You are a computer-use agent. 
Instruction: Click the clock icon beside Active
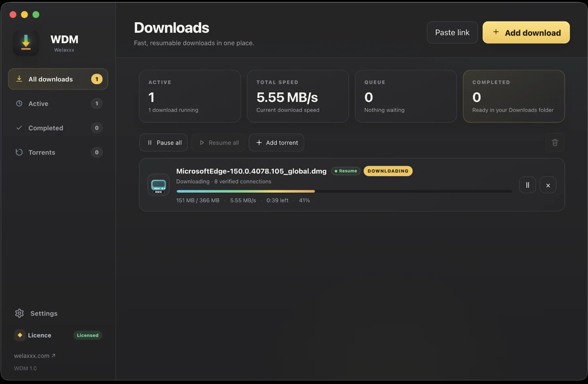point(19,104)
